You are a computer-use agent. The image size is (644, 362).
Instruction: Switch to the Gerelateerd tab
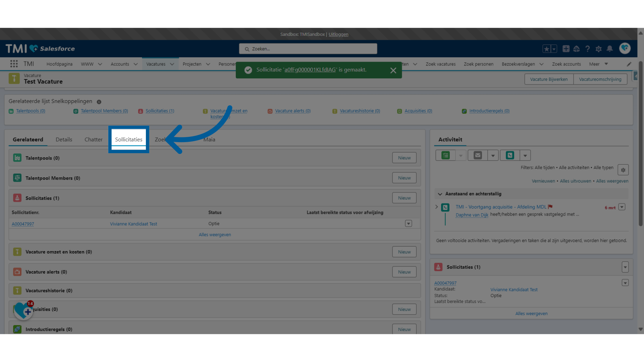28,139
